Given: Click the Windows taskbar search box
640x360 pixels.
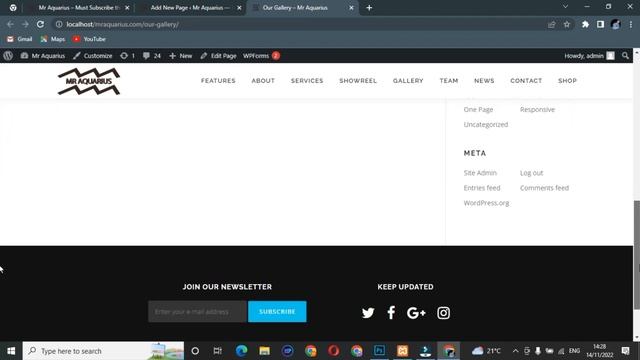Looking at the screenshot, I should point(103,351).
